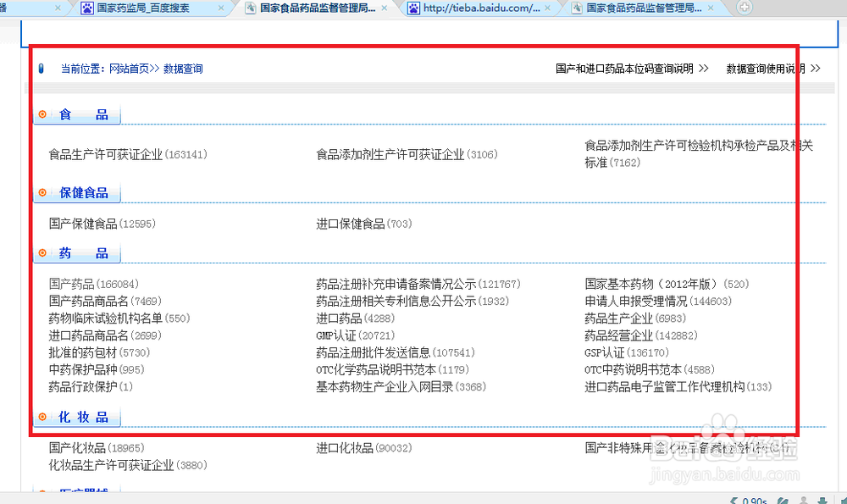Viewport: 847px width, 504px height.
Task: Expand 化妆品 section via its orange circle icon
Action: coord(42,417)
